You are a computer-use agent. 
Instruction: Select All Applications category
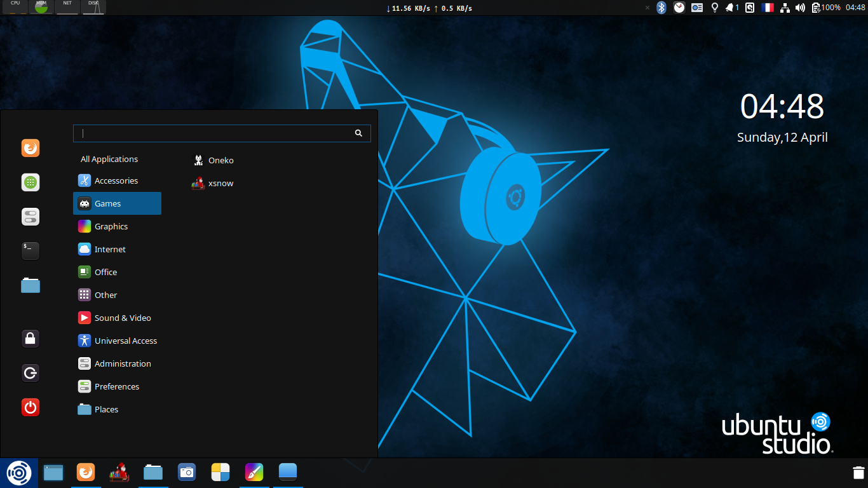pyautogui.click(x=109, y=159)
